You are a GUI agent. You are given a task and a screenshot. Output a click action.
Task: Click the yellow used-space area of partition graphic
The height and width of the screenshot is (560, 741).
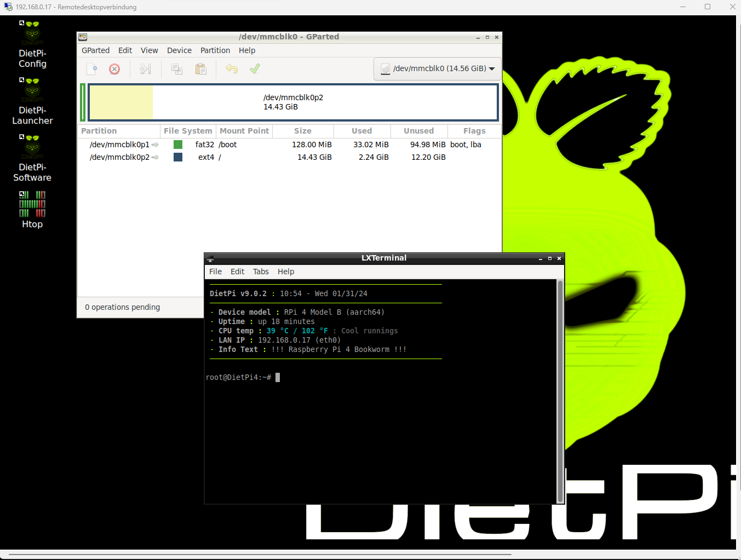121,102
